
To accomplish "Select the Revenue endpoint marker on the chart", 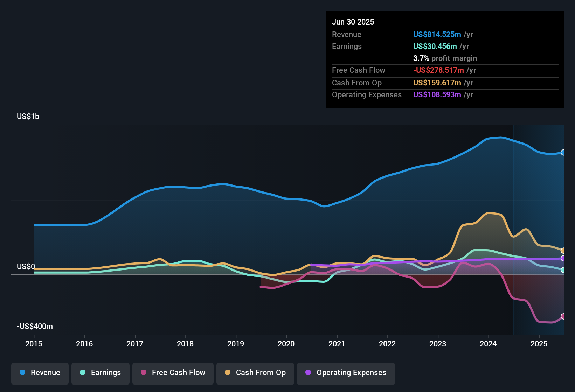I will [563, 153].
